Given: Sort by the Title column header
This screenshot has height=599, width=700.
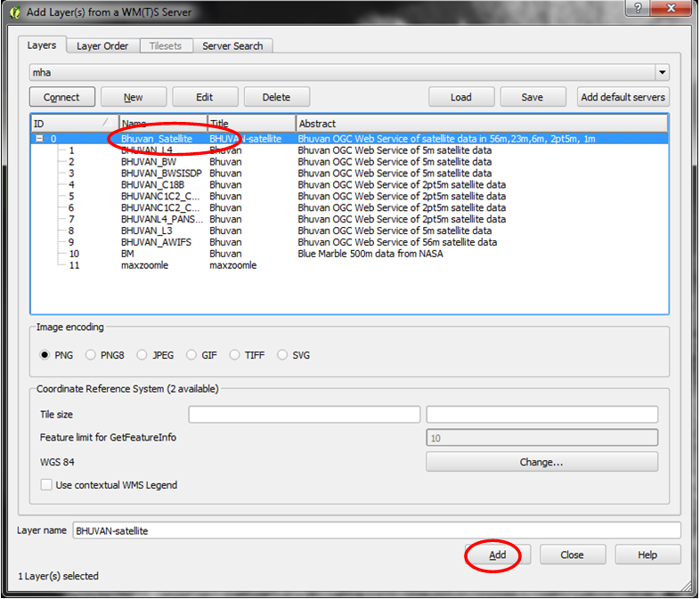Looking at the screenshot, I should coord(252,124).
